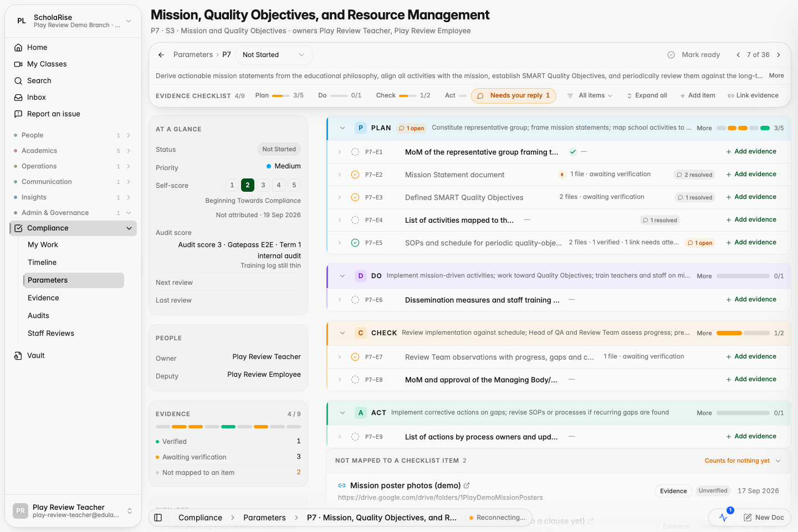Toggle status circle for P7-E4
Viewport: 798px width, 532px height.
pyautogui.click(x=355, y=220)
